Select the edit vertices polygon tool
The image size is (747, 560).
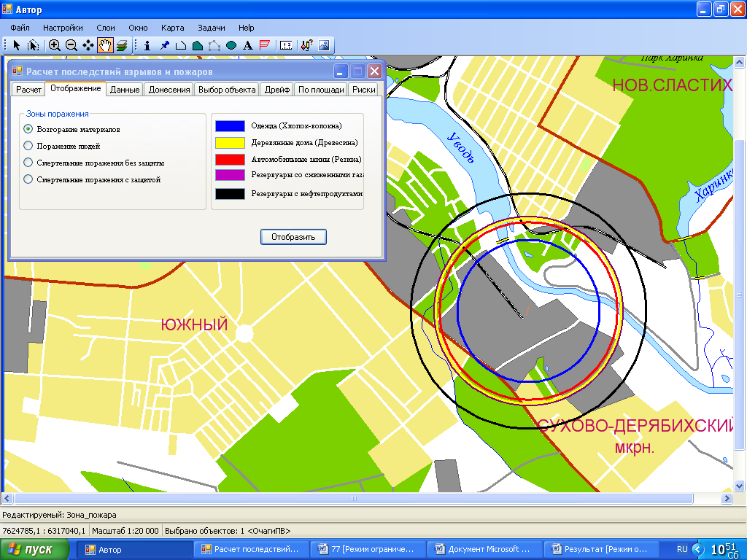click(214, 45)
